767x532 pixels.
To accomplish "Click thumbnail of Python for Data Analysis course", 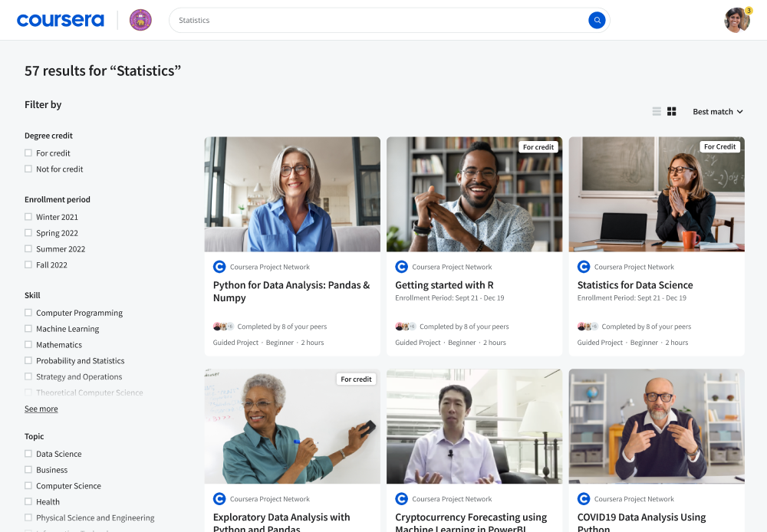I will (x=292, y=194).
